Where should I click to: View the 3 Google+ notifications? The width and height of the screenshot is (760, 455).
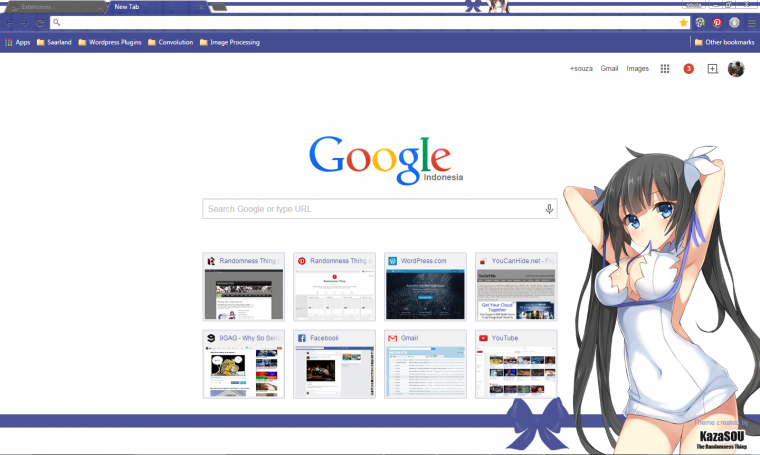click(688, 69)
